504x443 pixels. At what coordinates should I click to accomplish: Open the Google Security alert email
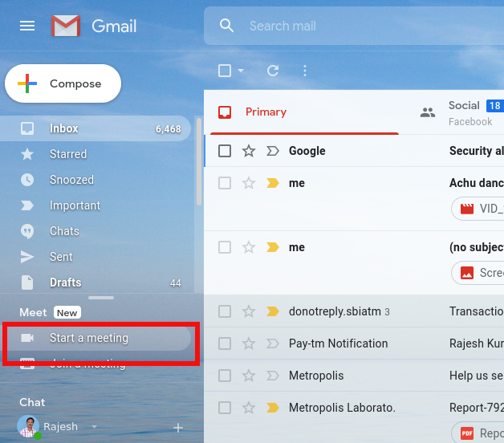point(354,151)
